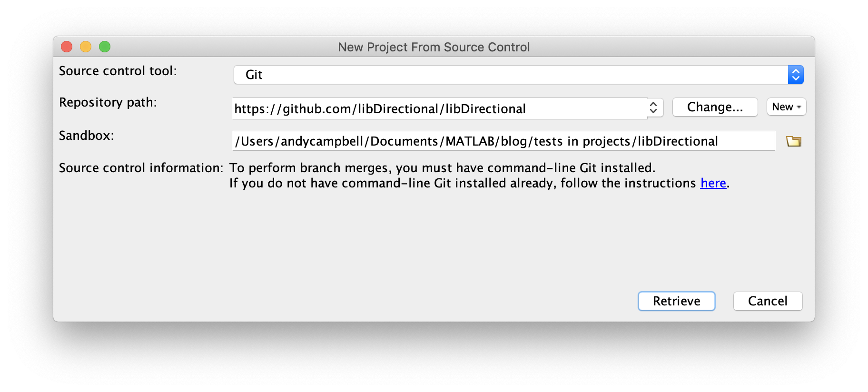Click the 'Repository path:' label

coord(108,102)
